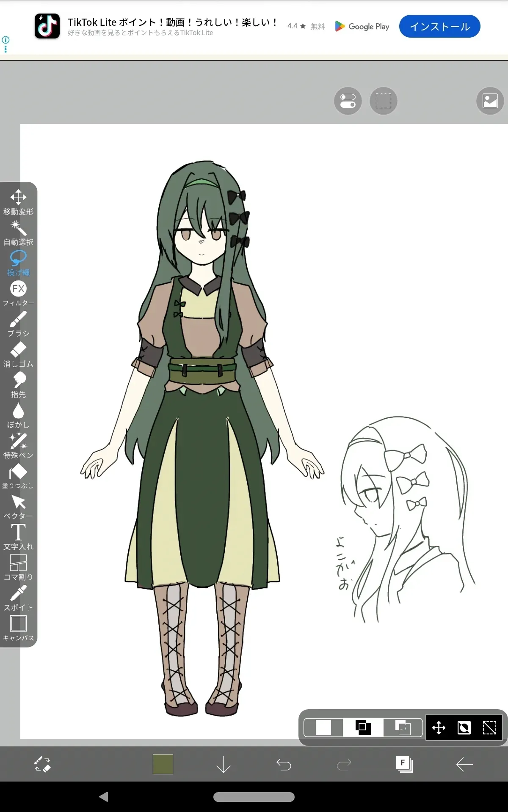Choose the add-to-selection overlapping squares mode
The height and width of the screenshot is (812, 508).
point(363,728)
